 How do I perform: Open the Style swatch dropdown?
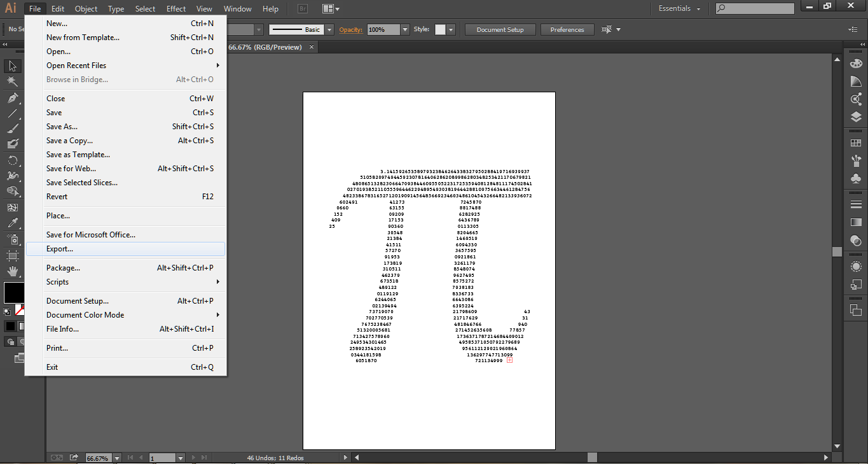[x=451, y=30]
